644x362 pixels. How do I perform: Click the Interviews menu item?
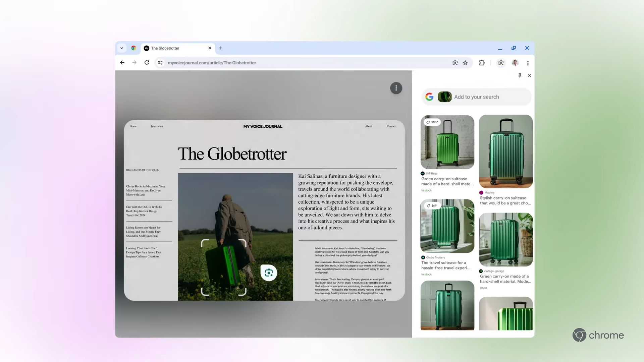tap(157, 126)
